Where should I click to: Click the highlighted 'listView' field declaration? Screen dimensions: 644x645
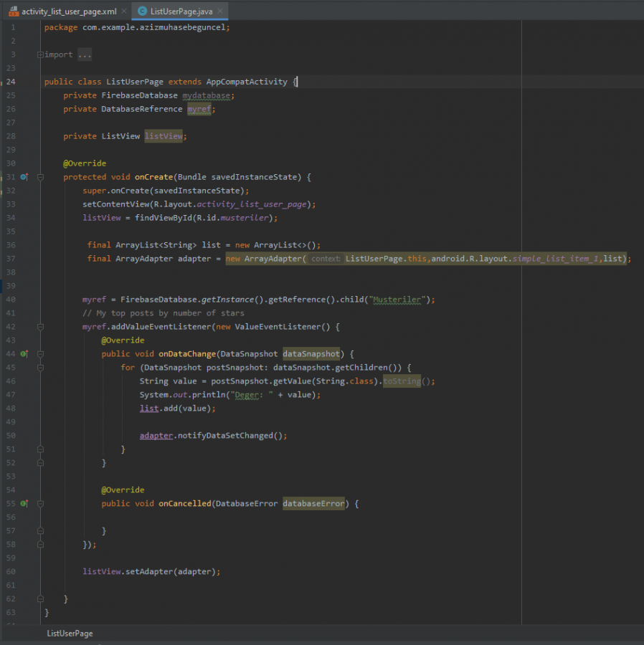[164, 136]
